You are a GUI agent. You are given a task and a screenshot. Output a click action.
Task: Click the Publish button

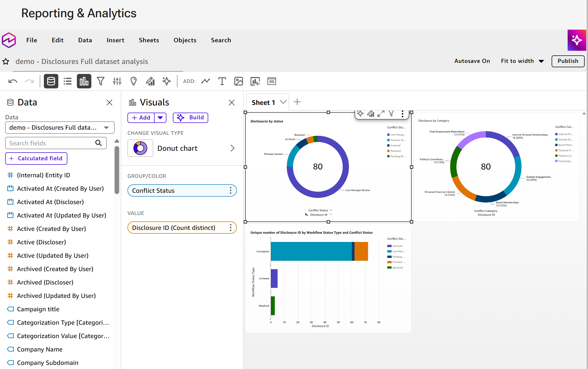point(568,61)
